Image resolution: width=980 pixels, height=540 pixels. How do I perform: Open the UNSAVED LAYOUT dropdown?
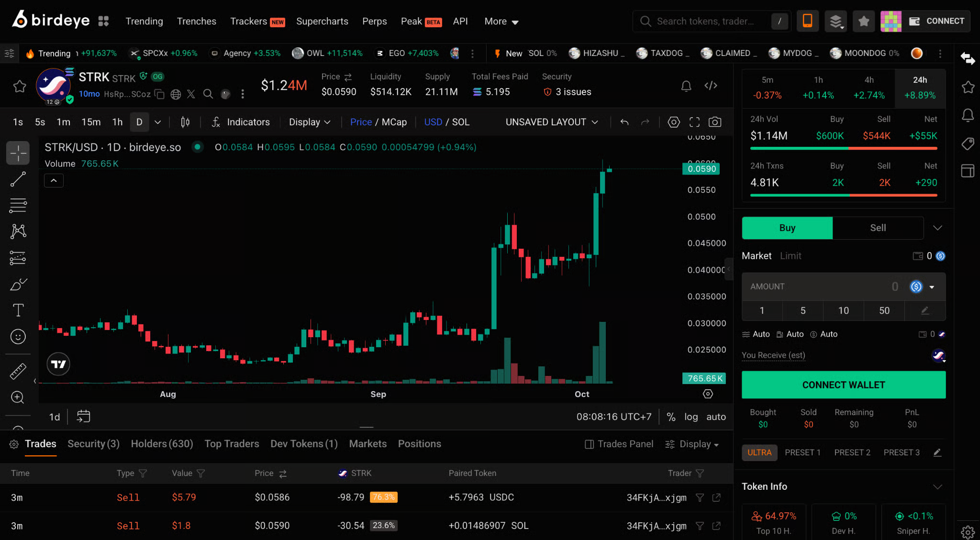552,122
